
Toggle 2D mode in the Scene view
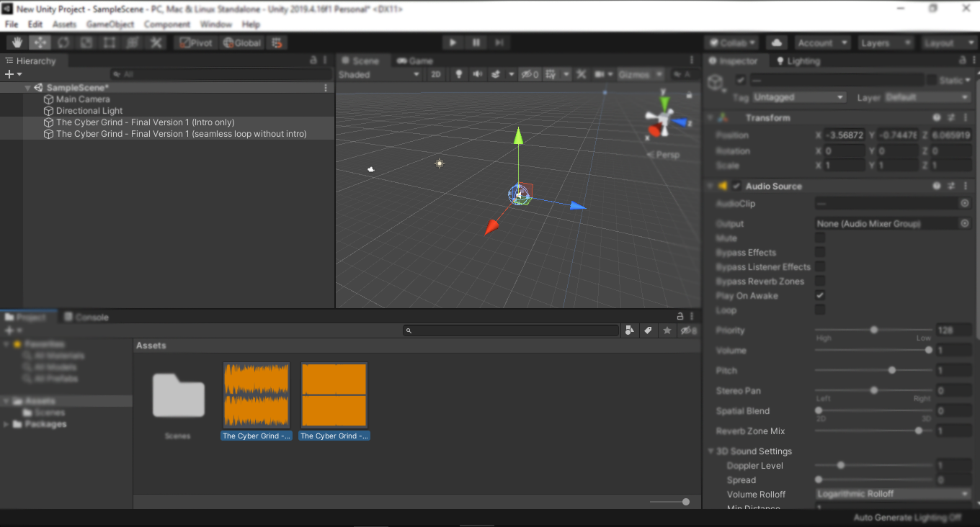click(x=436, y=74)
